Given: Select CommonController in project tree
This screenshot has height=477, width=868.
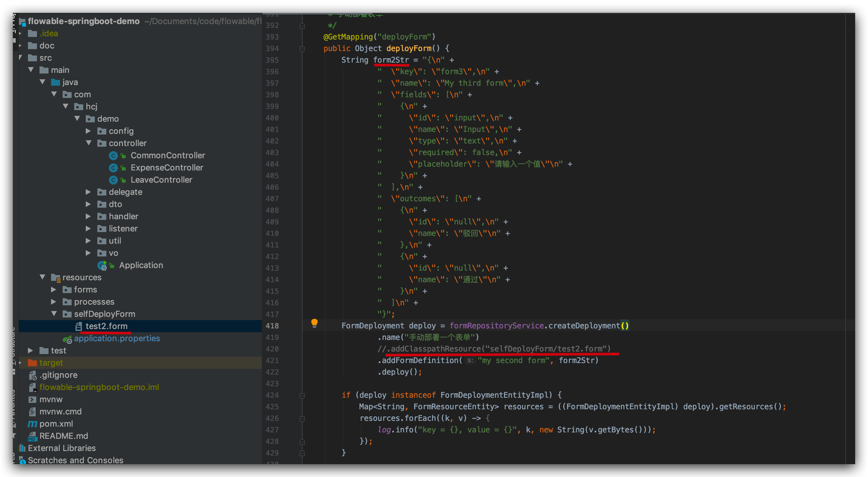Looking at the screenshot, I should tap(168, 155).
